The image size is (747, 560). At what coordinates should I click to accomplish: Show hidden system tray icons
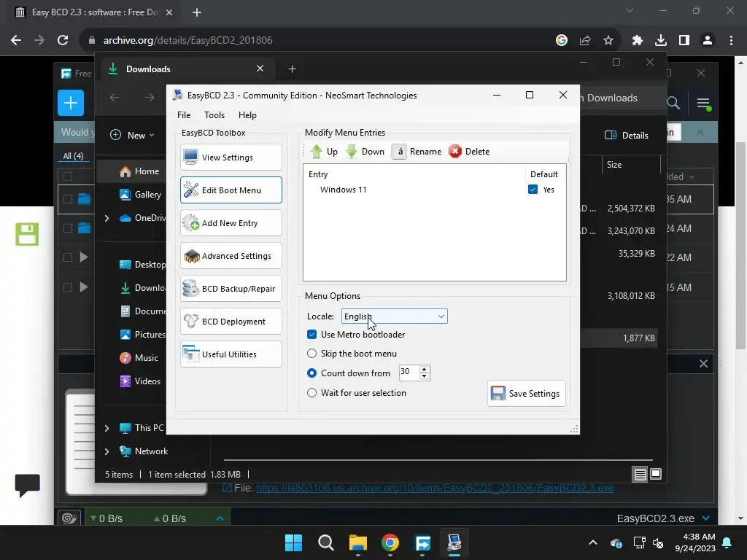(593, 542)
